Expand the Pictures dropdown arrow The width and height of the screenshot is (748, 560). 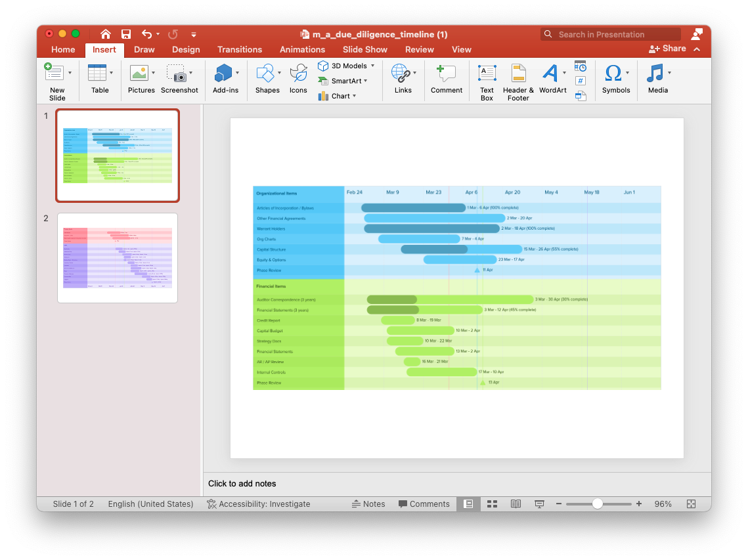[153, 73]
